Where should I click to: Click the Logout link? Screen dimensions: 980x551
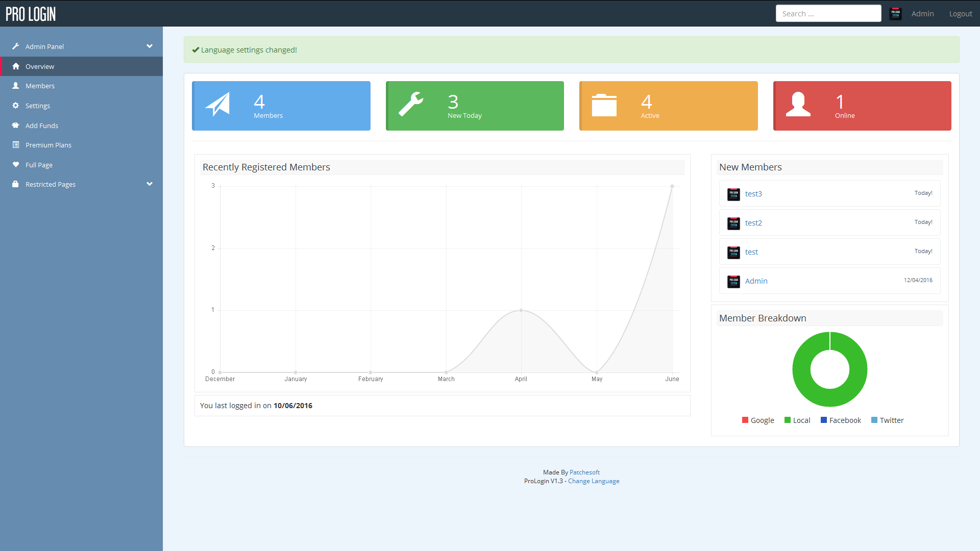pos(960,14)
